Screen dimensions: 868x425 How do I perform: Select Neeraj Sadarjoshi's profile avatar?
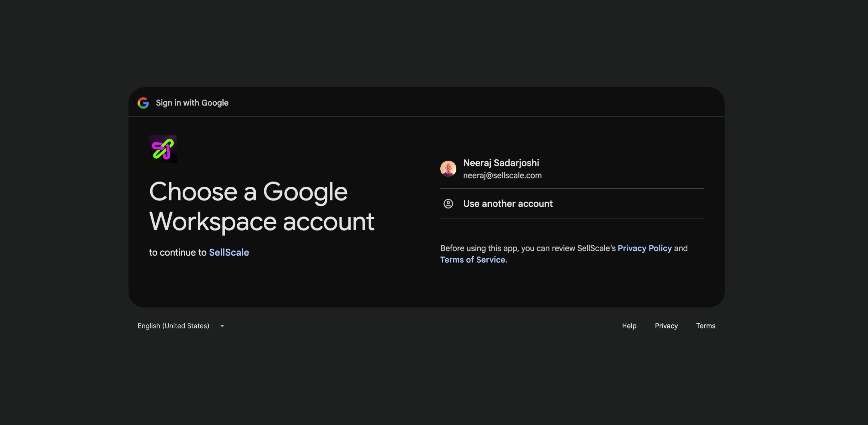(x=448, y=169)
